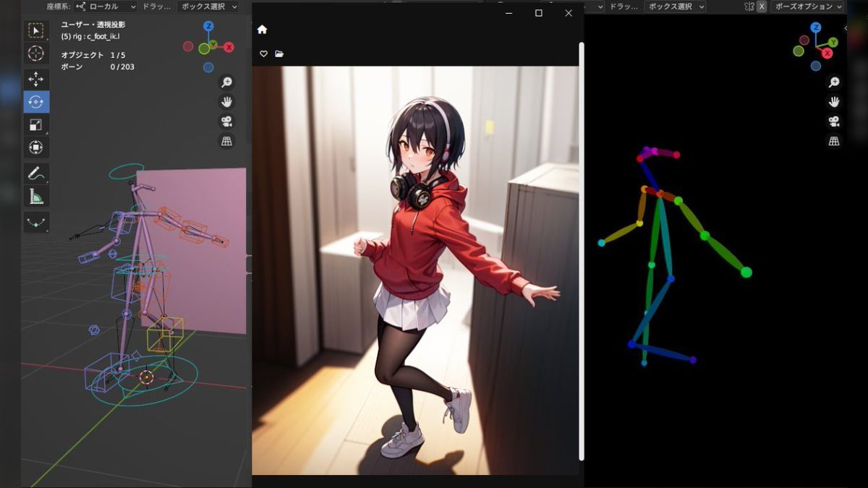The image size is (868, 488).
Task: Click the open folder icon in viewer
Action: tap(279, 53)
